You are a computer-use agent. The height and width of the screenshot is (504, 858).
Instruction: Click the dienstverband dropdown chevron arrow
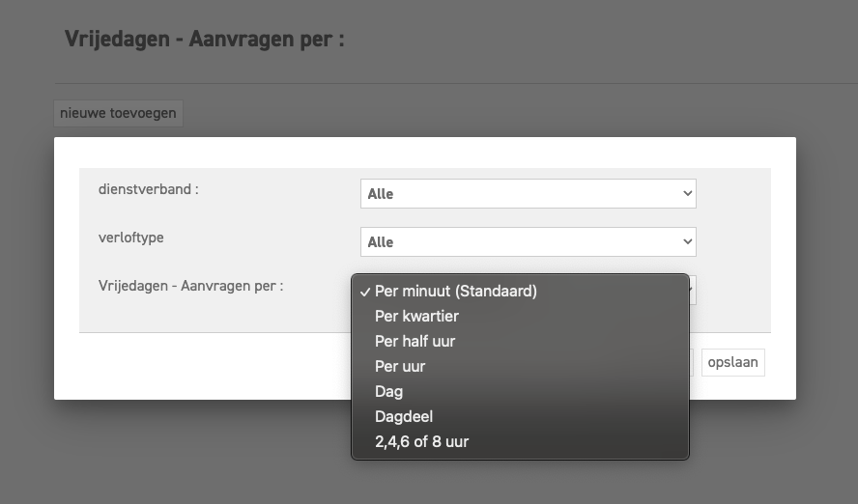pos(688,193)
